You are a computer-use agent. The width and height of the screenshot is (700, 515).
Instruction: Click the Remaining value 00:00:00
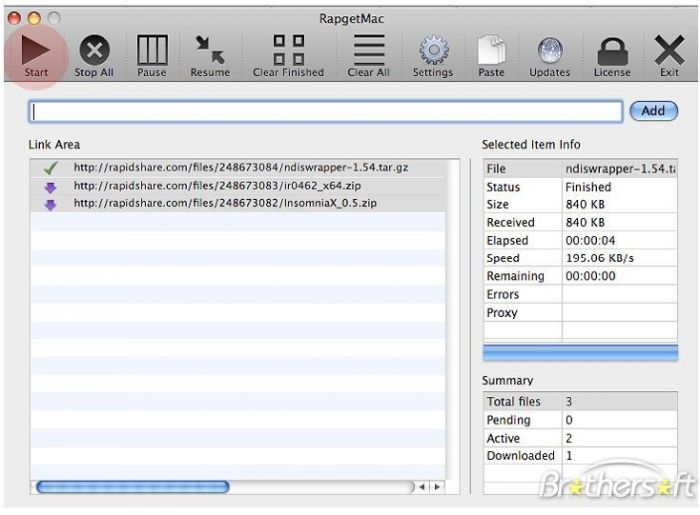590,276
